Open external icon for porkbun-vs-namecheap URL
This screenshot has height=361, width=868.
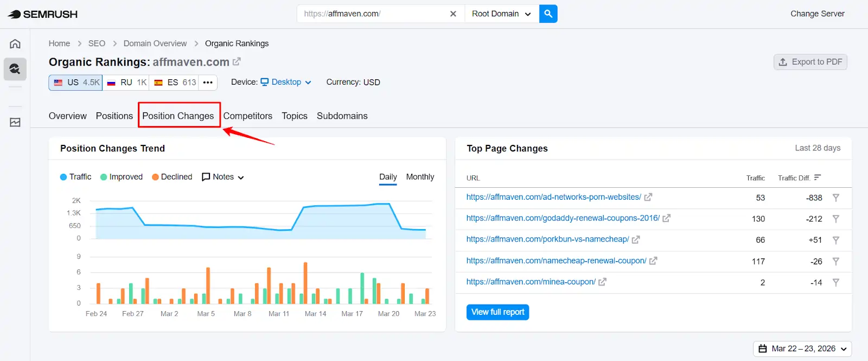(636, 239)
